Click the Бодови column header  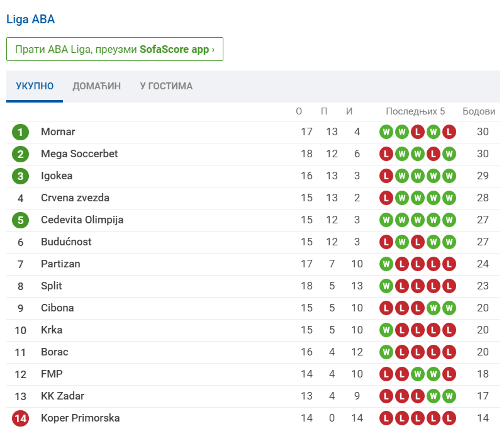click(479, 111)
